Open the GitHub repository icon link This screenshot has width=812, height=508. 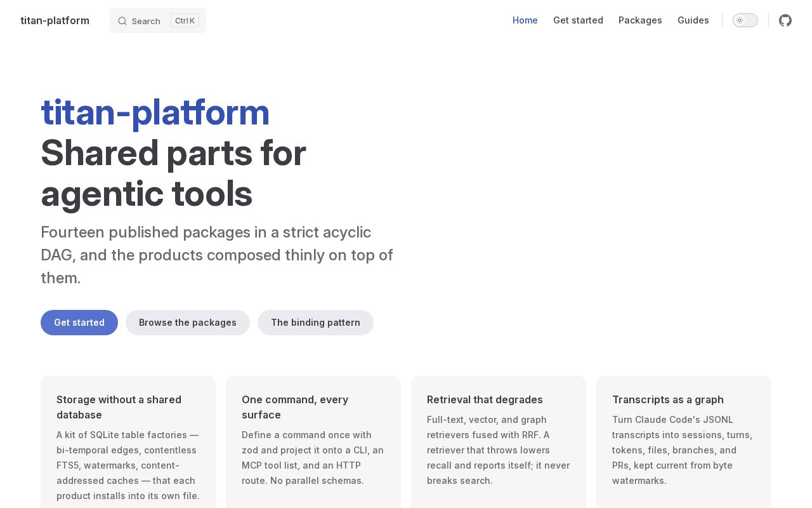(x=785, y=20)
